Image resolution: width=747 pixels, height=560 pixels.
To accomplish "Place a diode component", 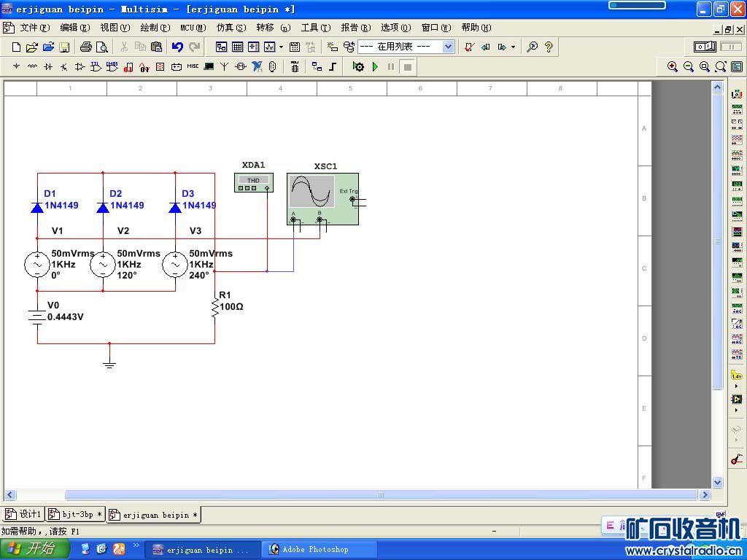I will click(48, 66).
